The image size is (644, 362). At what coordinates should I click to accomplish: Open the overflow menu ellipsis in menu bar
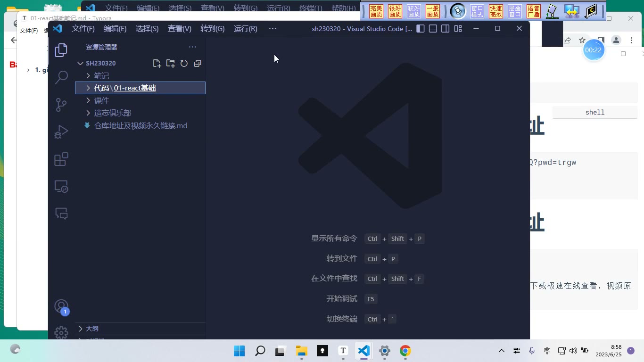[272, 29]
